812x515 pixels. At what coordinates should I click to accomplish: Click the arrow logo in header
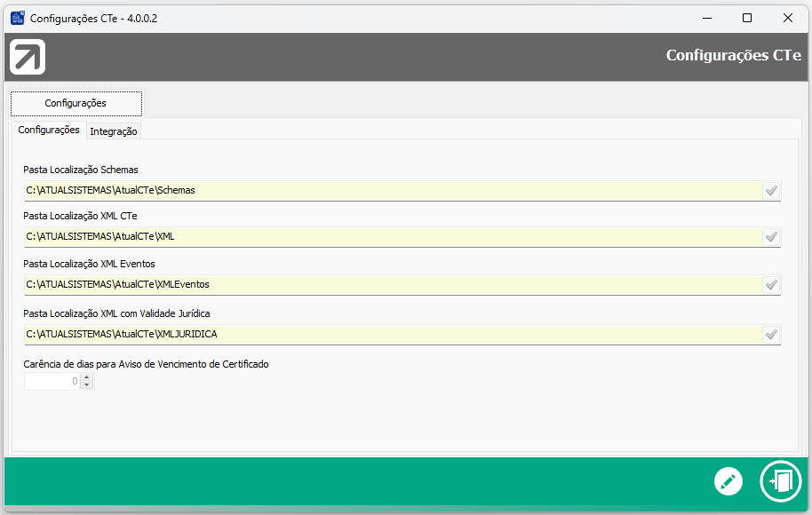[x=28, y=58]
